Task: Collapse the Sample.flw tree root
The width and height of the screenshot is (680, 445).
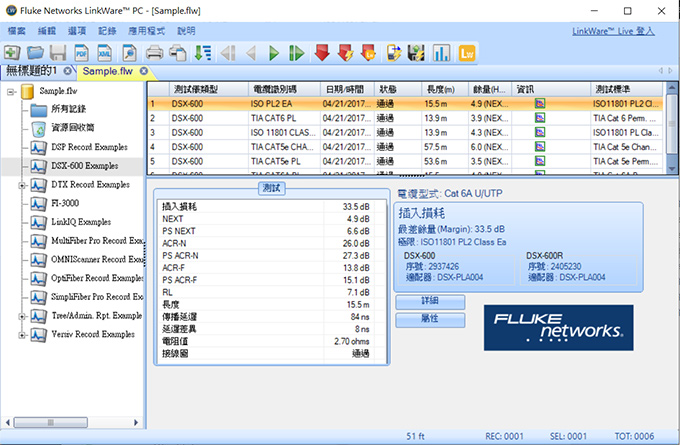Action: [11, 92]
